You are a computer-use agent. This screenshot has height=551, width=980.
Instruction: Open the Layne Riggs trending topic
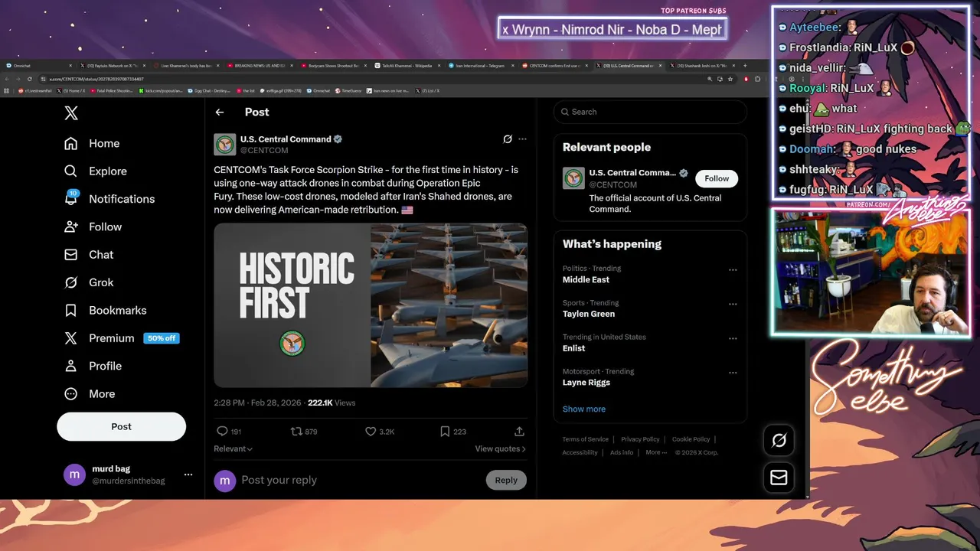tap(586, 383)
